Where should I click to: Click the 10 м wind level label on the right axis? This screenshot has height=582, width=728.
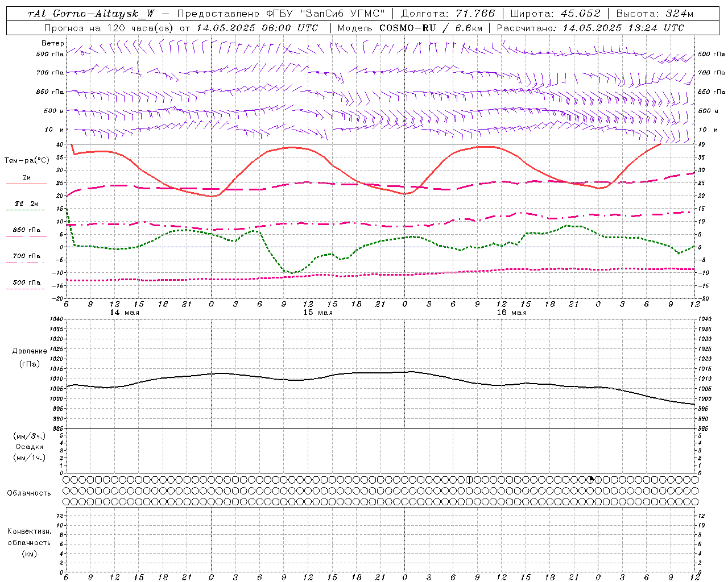click(707, 130)
